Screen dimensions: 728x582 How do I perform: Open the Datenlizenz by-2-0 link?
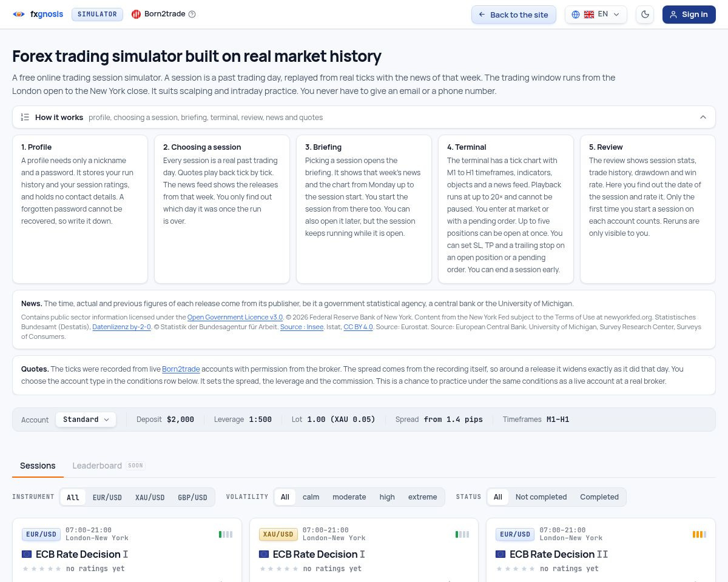pos(121,327)
